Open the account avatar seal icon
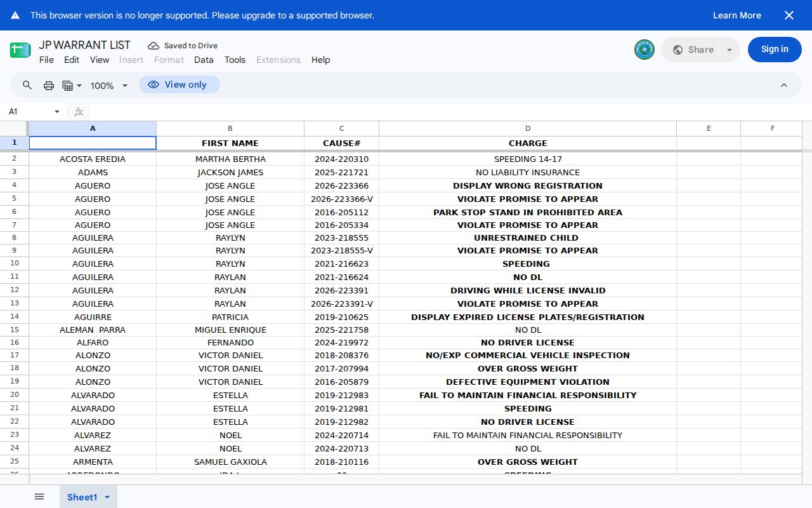The image size is (812, 508). point(645,50)
